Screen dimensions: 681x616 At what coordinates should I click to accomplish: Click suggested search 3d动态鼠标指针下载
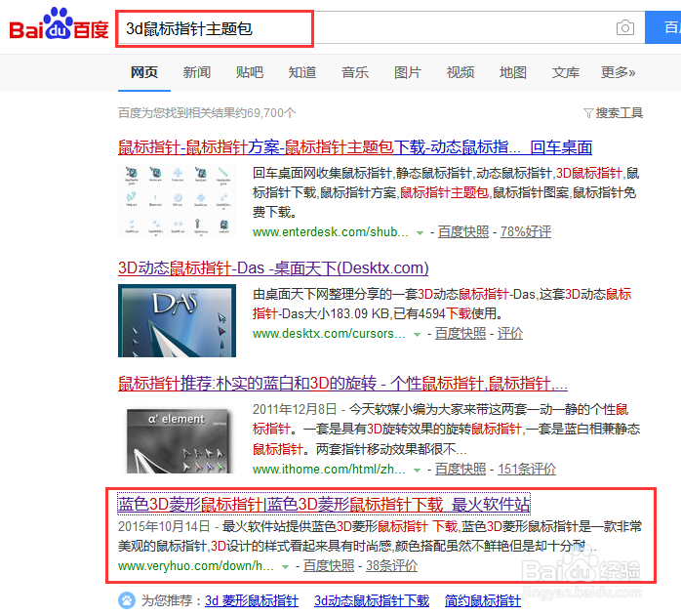click(x=372, y=601)
